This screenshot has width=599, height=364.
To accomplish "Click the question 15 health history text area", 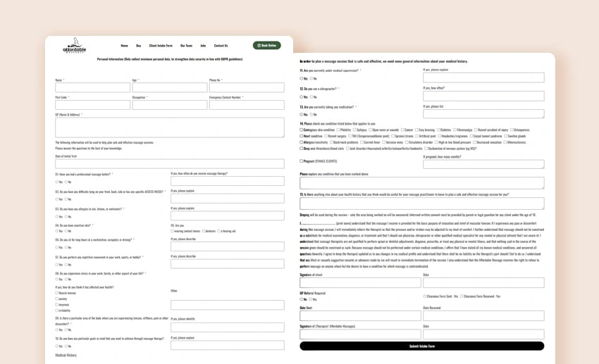I will point(422,203).
